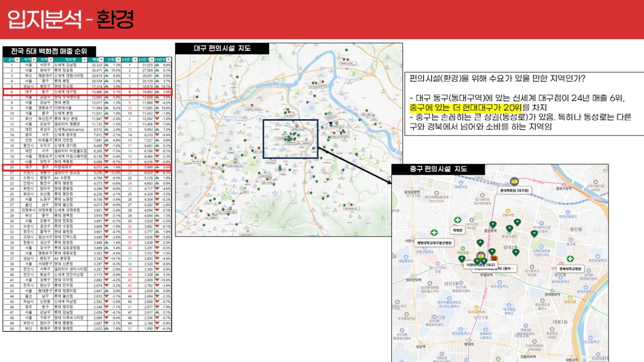
Task: Select the 갤러리아 타임월드점 store cell
Action: (71, 151)
